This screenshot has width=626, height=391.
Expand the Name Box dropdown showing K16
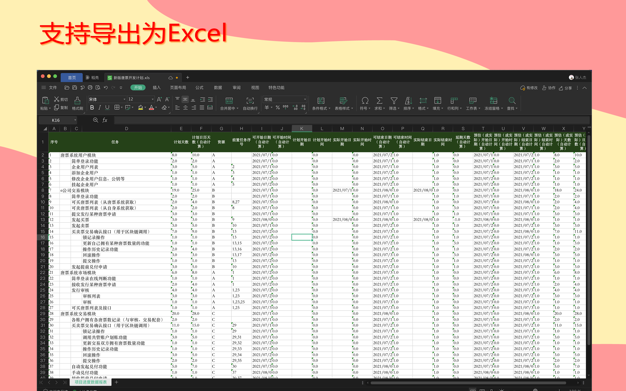point(75,120)
